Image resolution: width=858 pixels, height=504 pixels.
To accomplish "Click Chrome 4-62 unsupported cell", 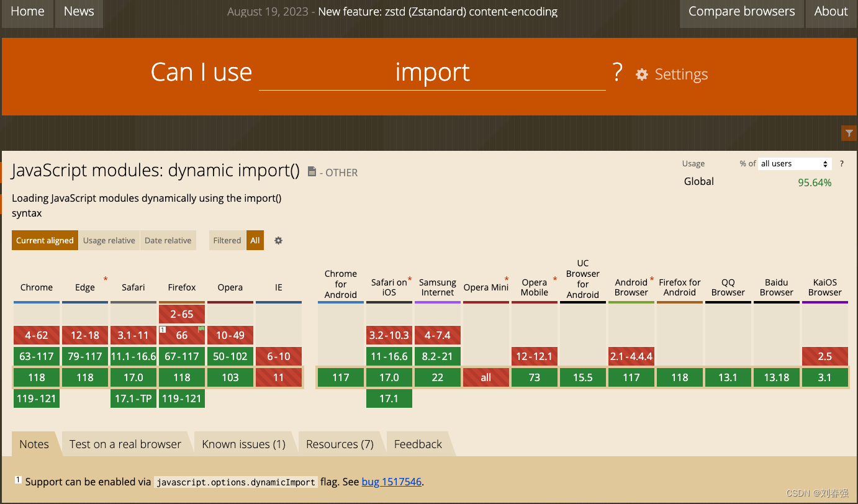I will coord(37,335).
